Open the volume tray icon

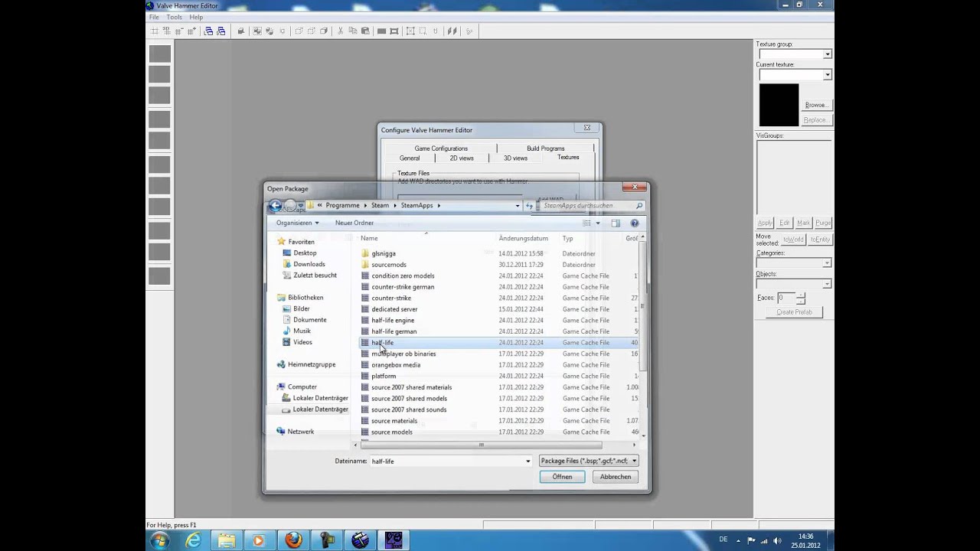click(776, 540)
